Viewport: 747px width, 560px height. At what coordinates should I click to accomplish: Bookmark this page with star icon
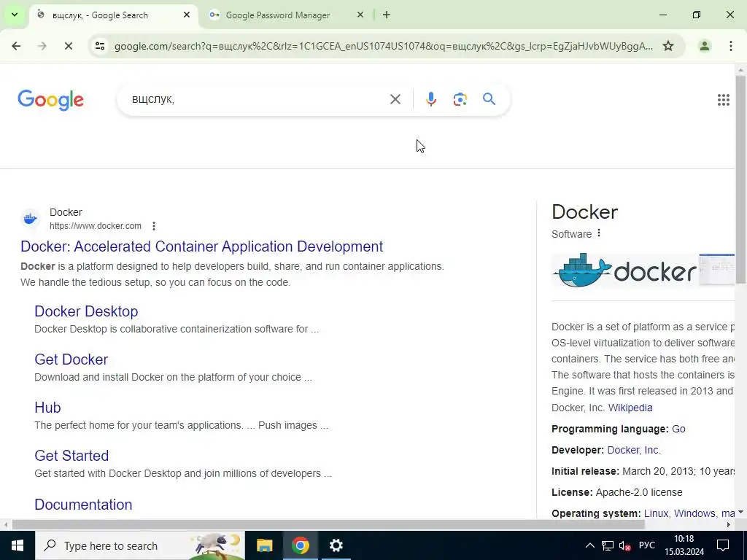668,46
